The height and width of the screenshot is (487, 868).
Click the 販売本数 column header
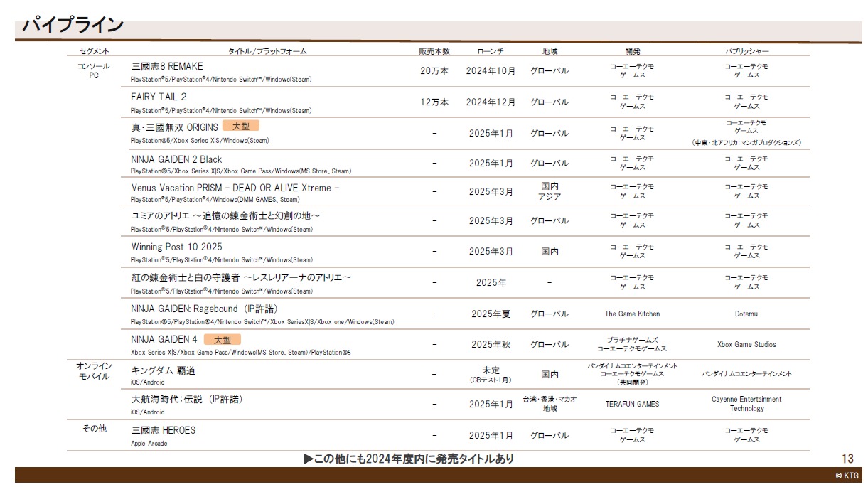(434, 51)
